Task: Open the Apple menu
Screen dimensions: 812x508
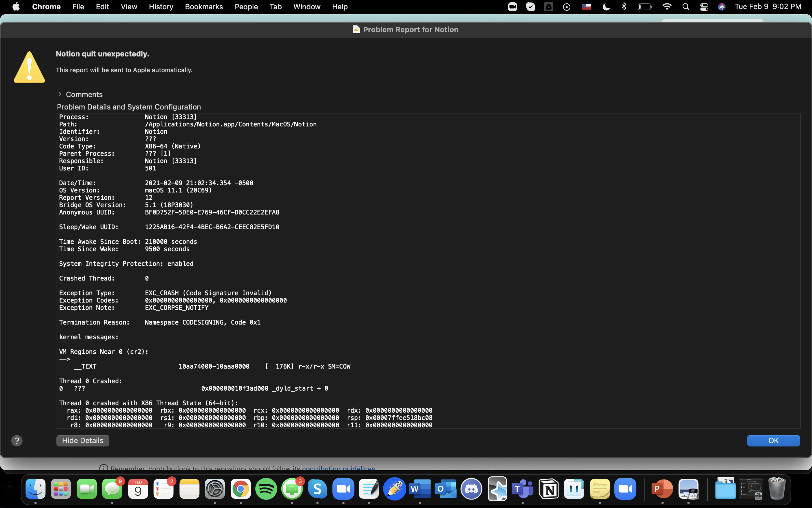Action: (x=16, y=7)
